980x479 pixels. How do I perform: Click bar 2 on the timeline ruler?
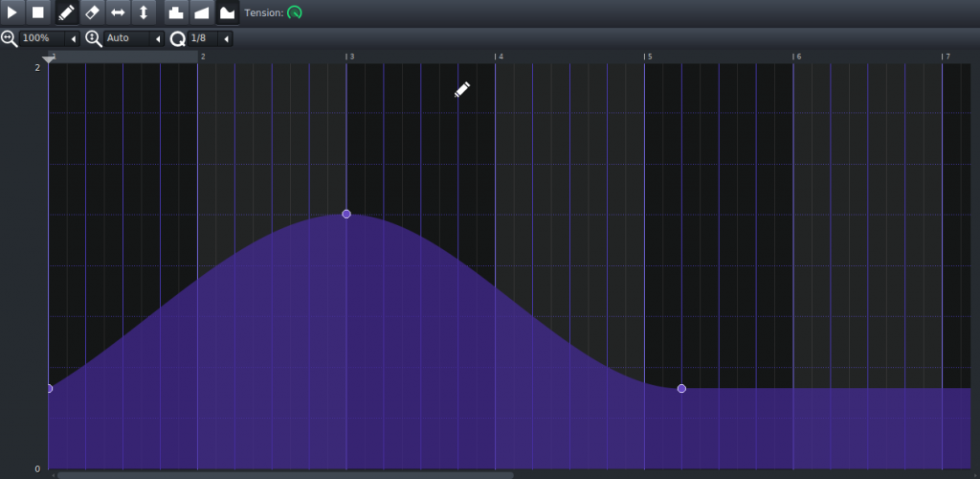[x=203, y=57]
